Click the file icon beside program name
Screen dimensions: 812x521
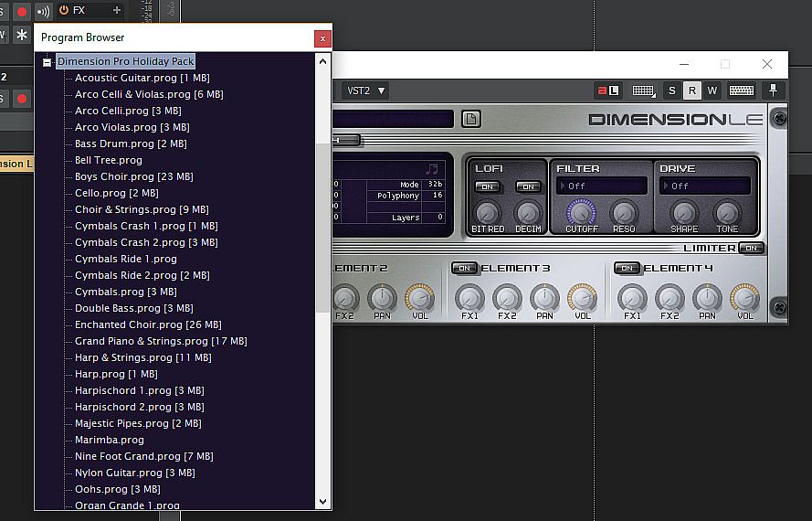pyautogui.click(x=470, y=119)
